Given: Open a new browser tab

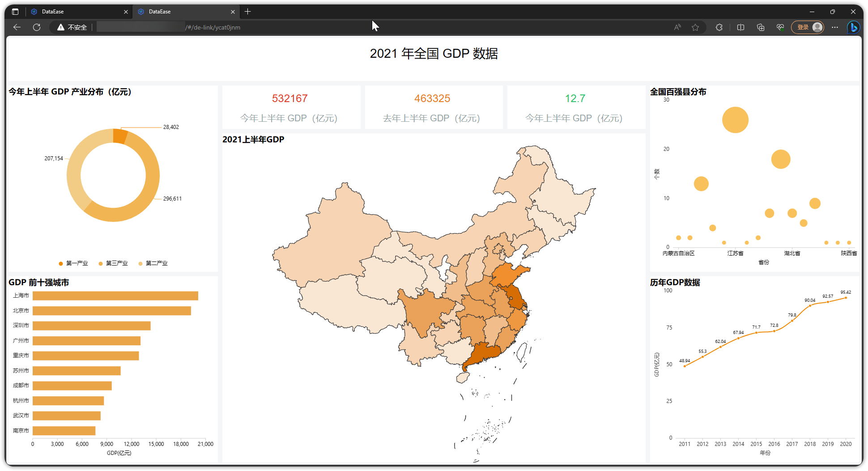Looking at the screenshot, I should point(248,11).
